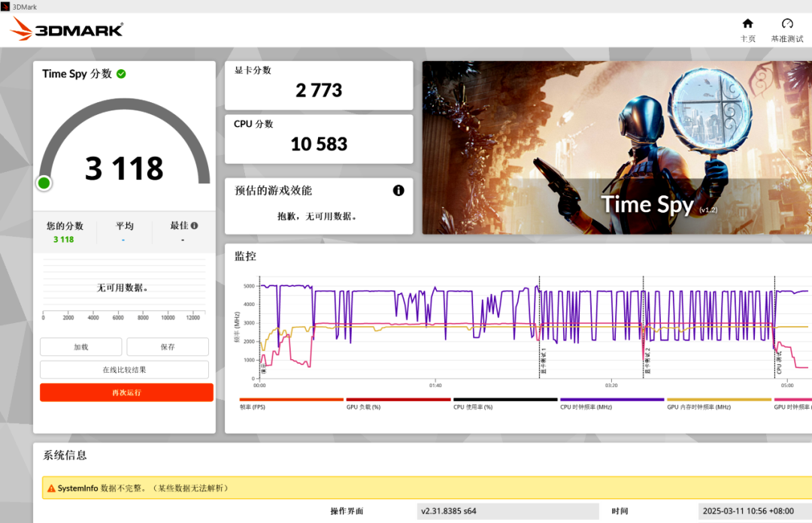The image size is (812, 523).
Task: Click the 显卡分数 value 2 773
Action: click(319, 91)
